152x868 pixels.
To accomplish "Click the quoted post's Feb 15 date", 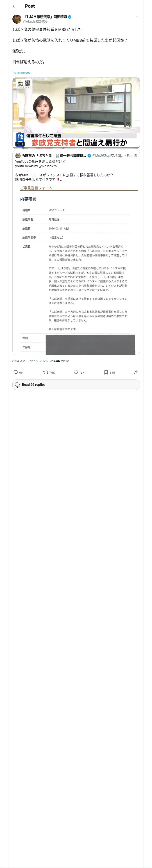I will (132, 156).
